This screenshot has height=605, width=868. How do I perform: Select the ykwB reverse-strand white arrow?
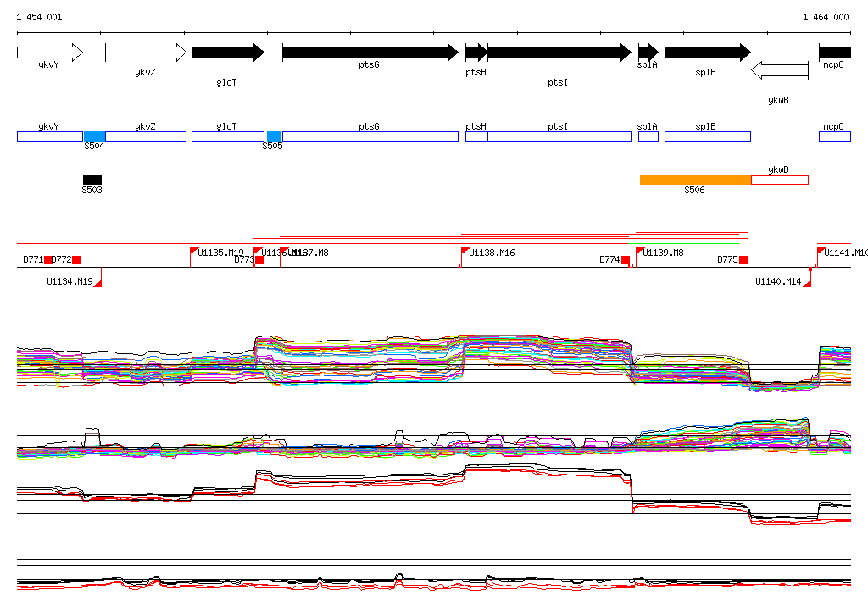(x=780, y=69)
